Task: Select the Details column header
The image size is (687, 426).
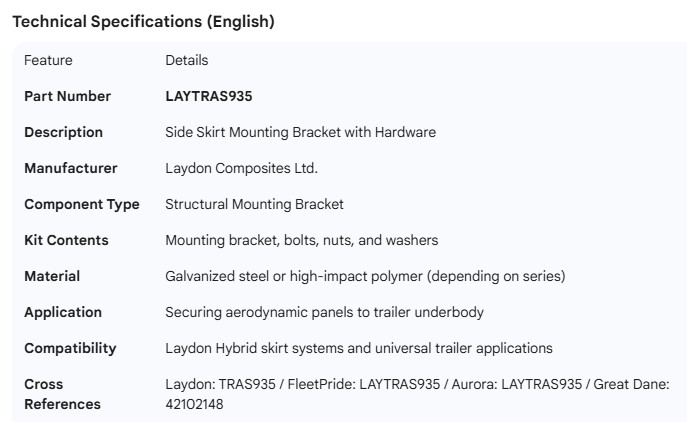Action: coord(186,60)
